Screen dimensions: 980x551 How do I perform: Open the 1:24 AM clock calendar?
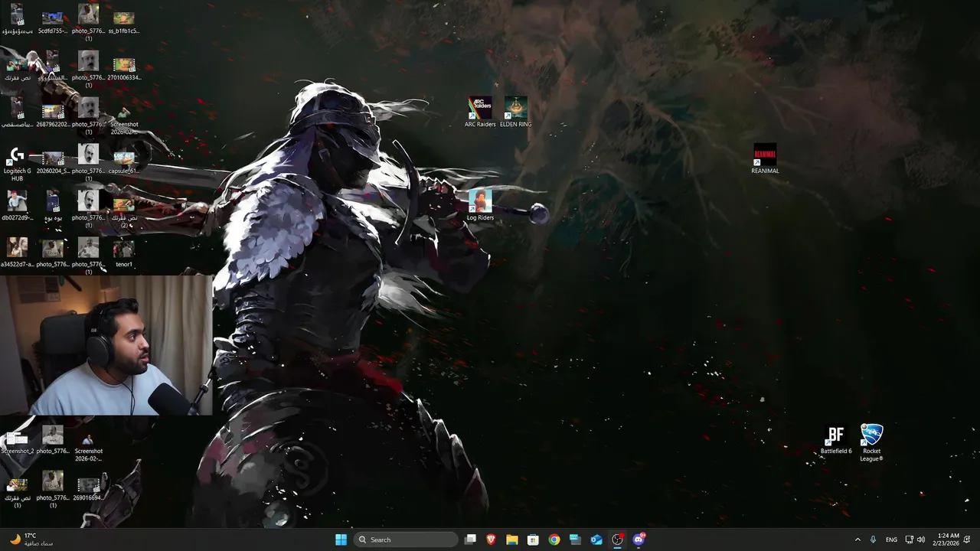click(x=948, y=540)
